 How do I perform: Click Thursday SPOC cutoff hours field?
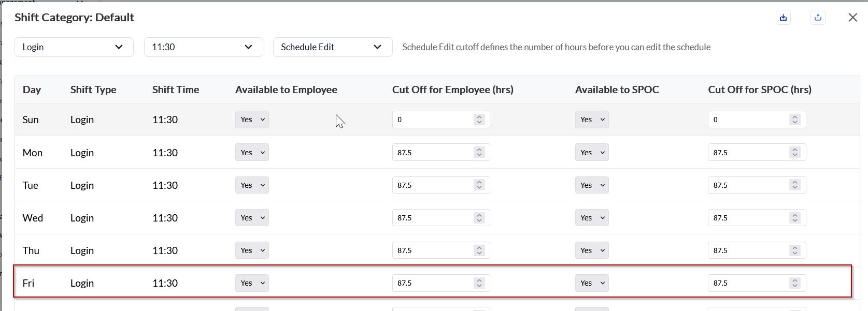(x=749, y=250)
